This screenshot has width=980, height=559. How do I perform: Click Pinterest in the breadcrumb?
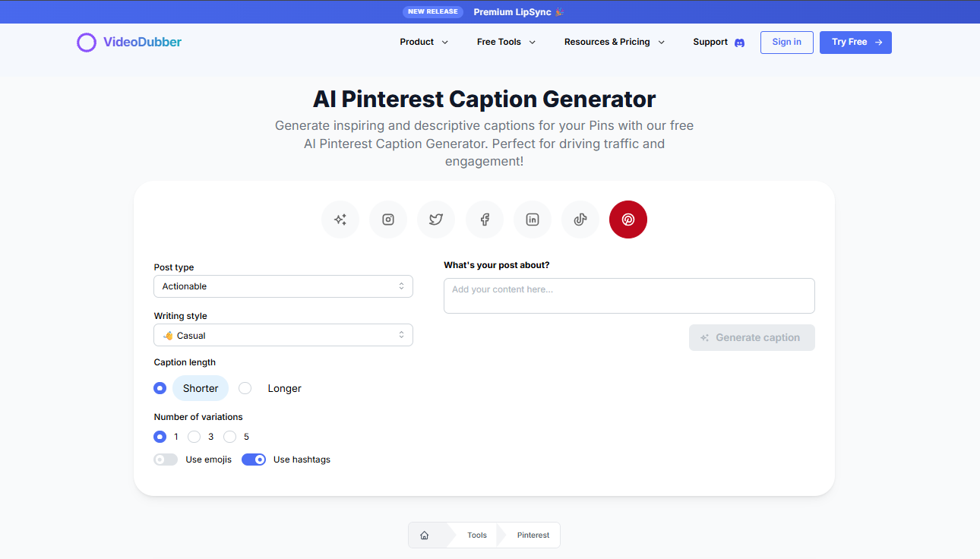(x=533, y=535)
